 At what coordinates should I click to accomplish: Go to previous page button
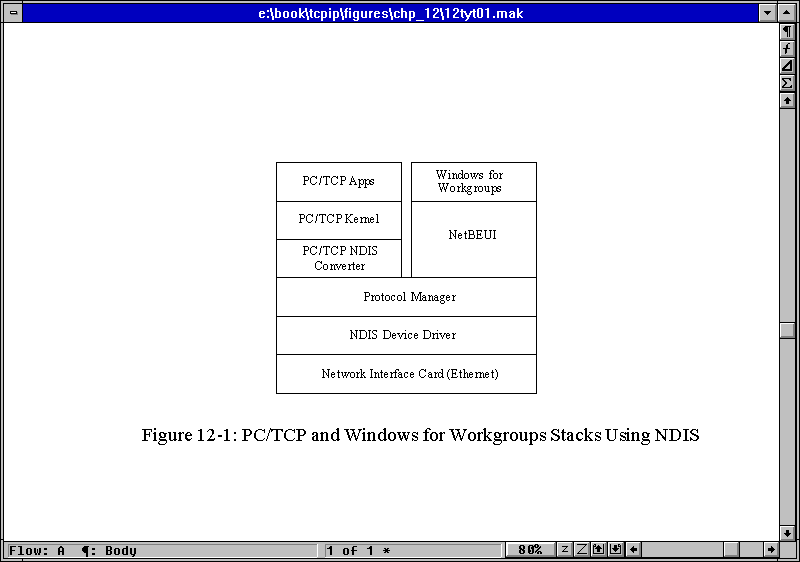click(598, 550)
